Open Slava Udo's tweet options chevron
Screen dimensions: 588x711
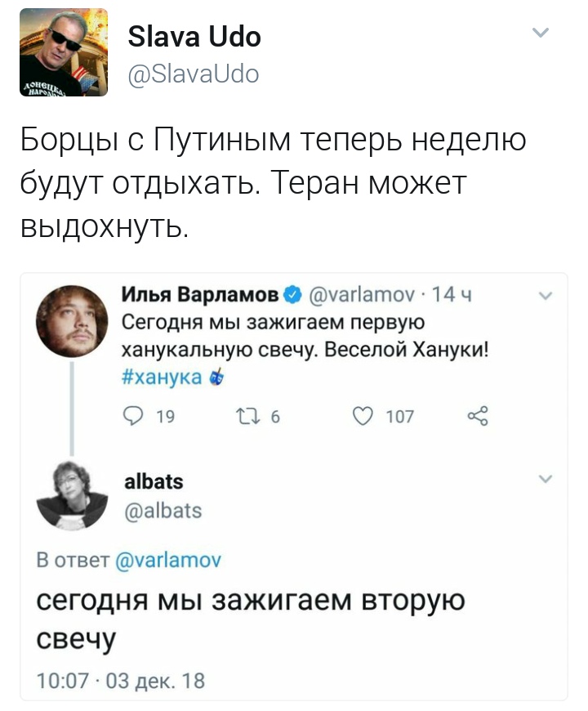click(541, 33)
